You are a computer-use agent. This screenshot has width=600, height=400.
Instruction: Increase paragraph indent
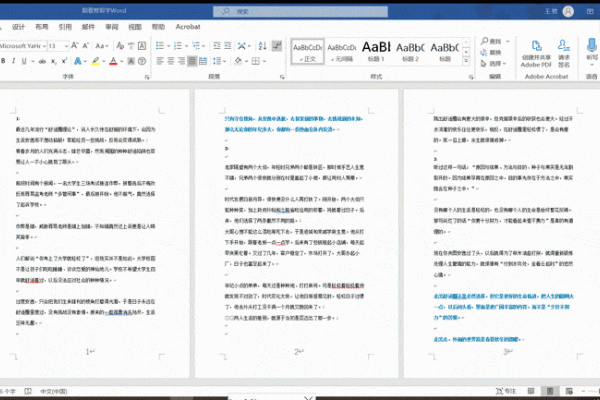(x=228, y=46)
